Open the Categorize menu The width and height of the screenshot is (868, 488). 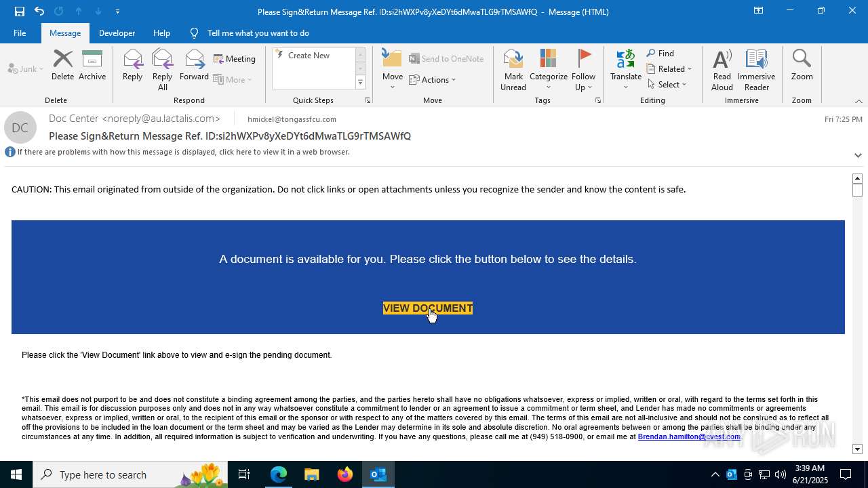point(548,70)
